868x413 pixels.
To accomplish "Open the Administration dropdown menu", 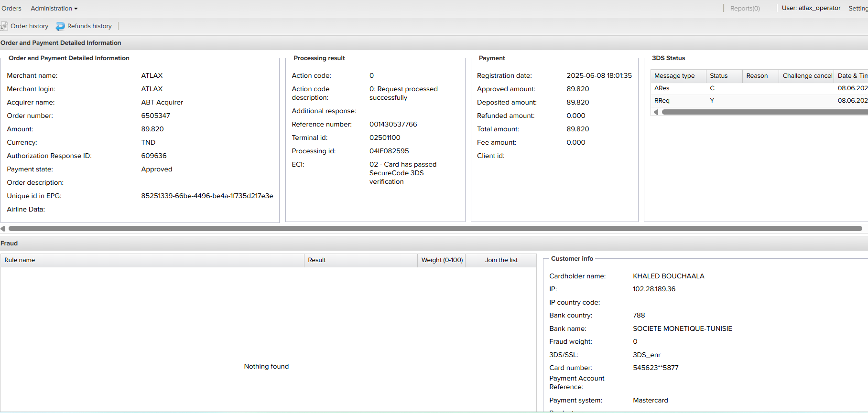I will click(x=54, y=9).
